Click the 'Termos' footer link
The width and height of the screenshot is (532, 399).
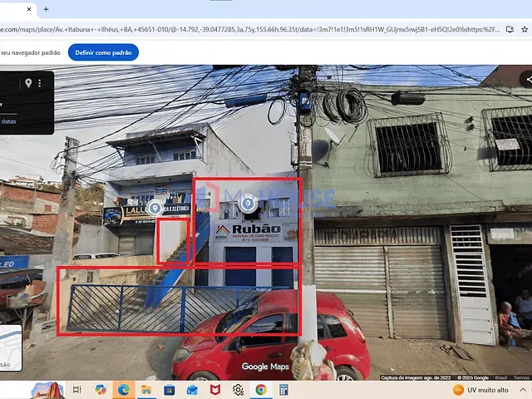click(x=521, y=377)
